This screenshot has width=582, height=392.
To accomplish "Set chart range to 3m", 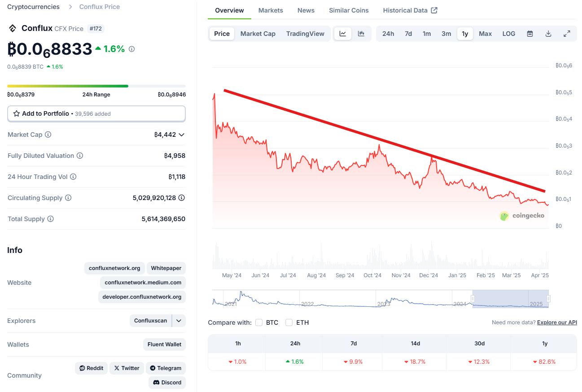I will (446, 34).
